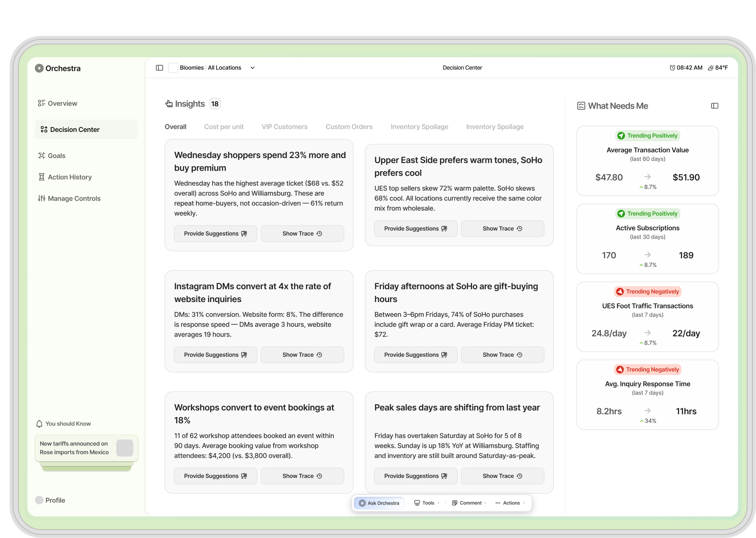Provide Suggestions for Instagram DMs insight
Image resolution: width=756 pixels, height=538 pixels.
coord(216,354)
